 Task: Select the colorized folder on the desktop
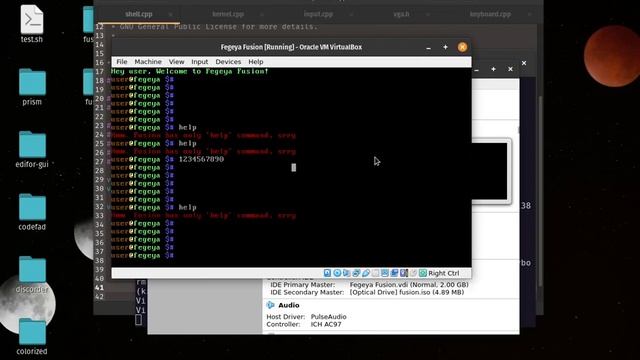tap(32, 337)
